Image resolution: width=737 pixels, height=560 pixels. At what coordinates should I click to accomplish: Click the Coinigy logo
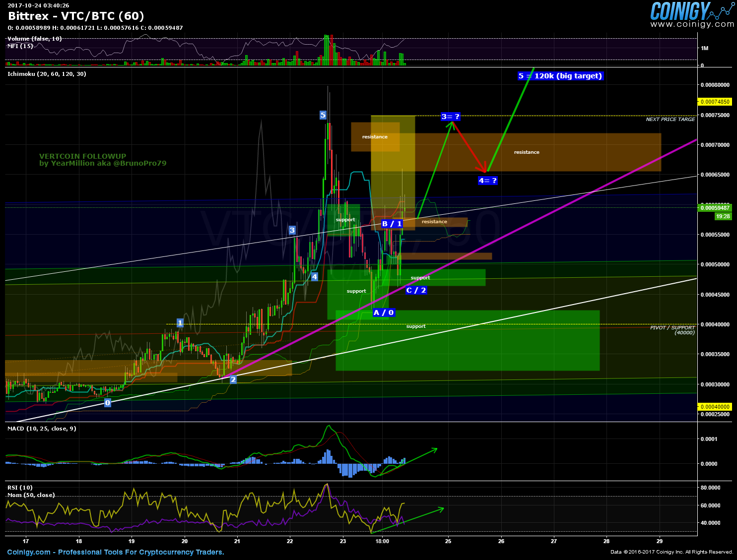pyautogui.click(x=691, y=10)
